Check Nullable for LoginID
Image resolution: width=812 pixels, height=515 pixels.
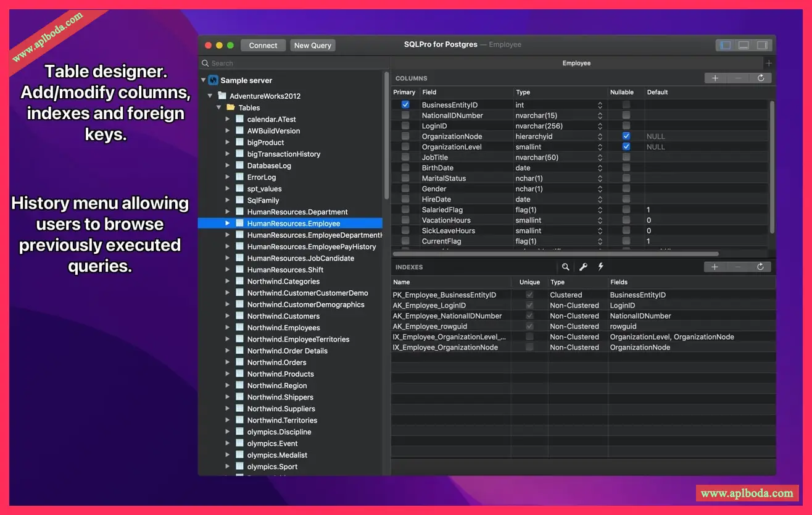coord(626,126)
